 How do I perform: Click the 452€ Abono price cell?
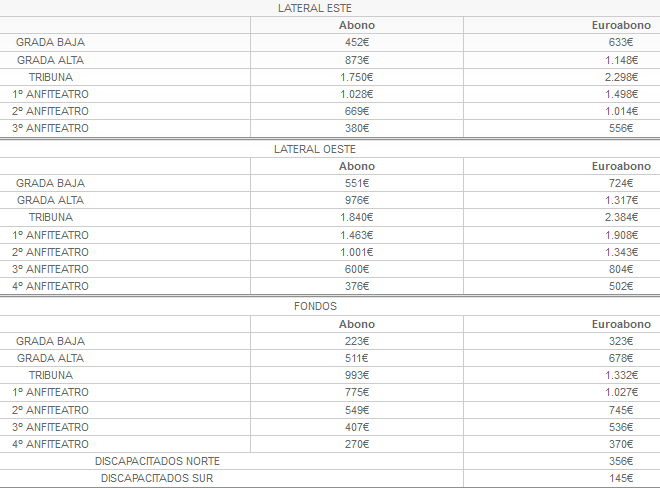357,42
